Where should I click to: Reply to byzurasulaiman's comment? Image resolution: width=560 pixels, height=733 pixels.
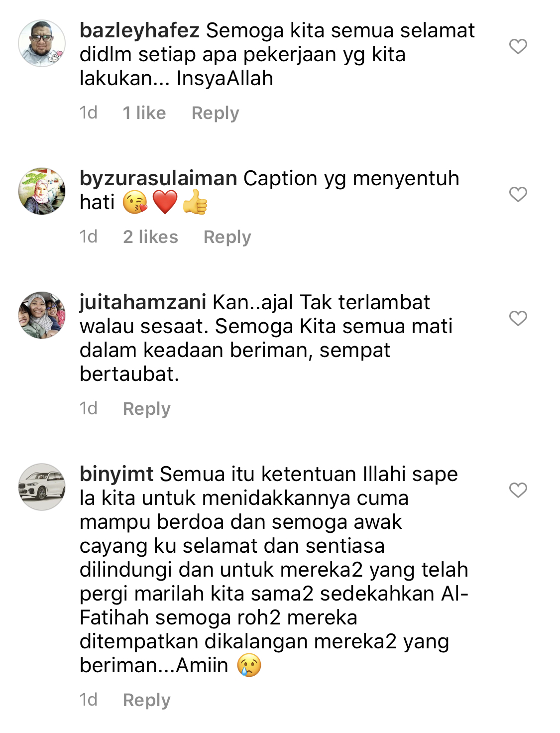[x=227, y=237]
